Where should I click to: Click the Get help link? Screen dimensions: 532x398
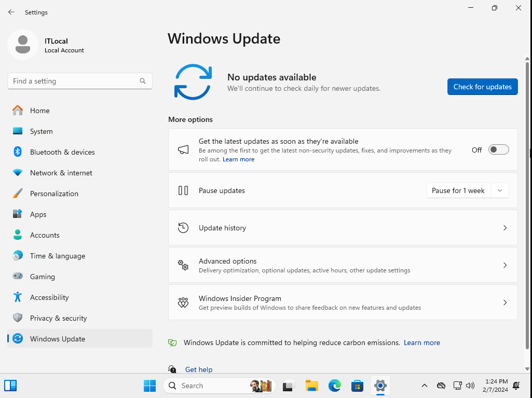[199, 369]
